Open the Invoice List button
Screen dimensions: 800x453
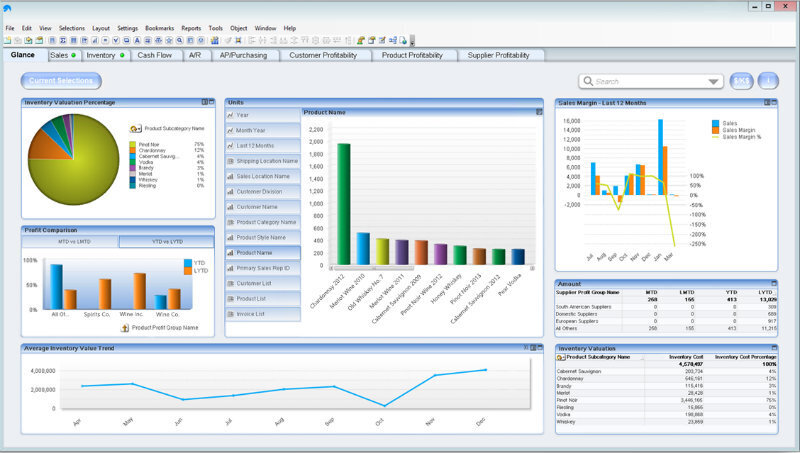point(263,314)
